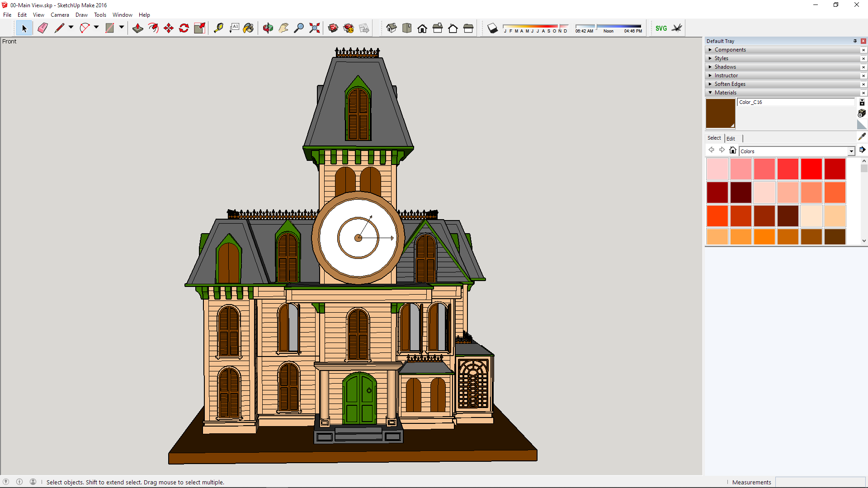
Task: Switch to the Front view icon
Action: click(x=422, y=28)
